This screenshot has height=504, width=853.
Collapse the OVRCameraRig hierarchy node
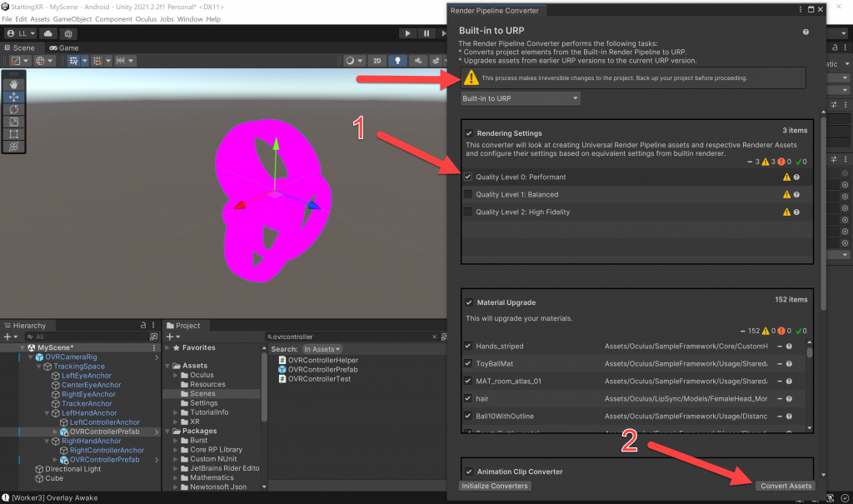click(31, 357)
